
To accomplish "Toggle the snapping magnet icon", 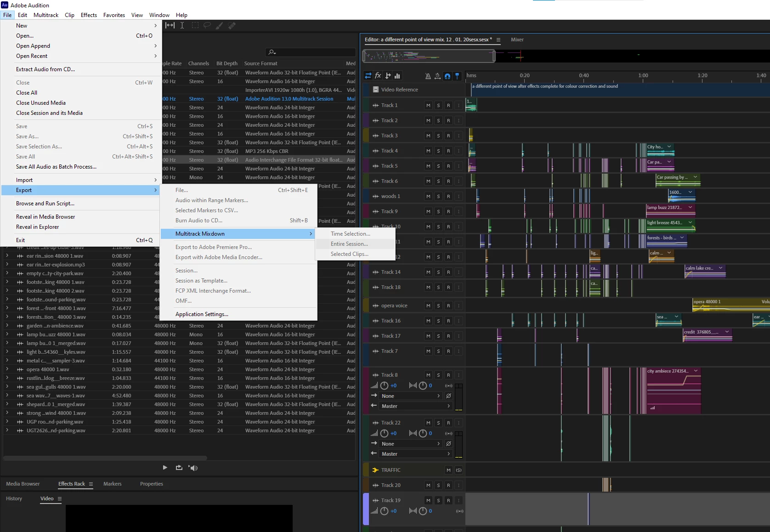I will point(447,76).
